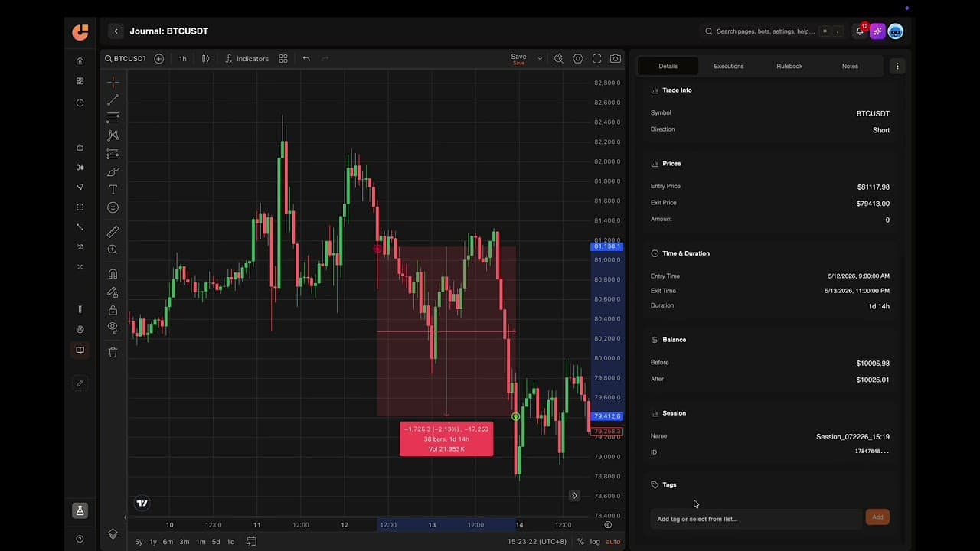Open the journal book icon in sidebar
Screen dimensions: 980x551
pyautogui.click(x=80, y=350)
